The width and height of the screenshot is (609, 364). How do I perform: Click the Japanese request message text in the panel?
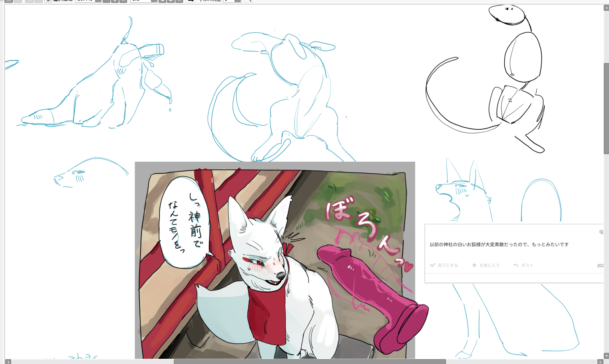pyautogui.click(x=499, y=244)
